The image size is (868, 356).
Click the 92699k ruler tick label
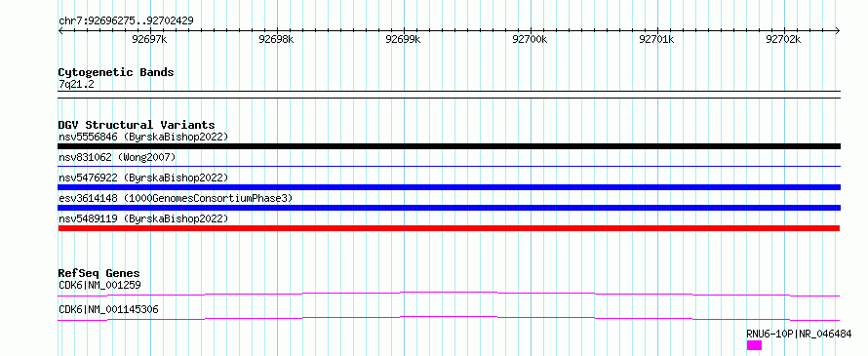pyautogui.click(x=404, y=39)
